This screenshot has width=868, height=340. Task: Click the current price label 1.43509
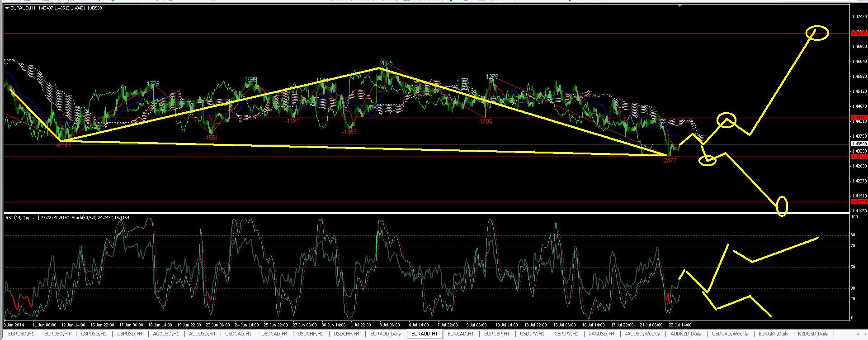[x=859, y=144]
